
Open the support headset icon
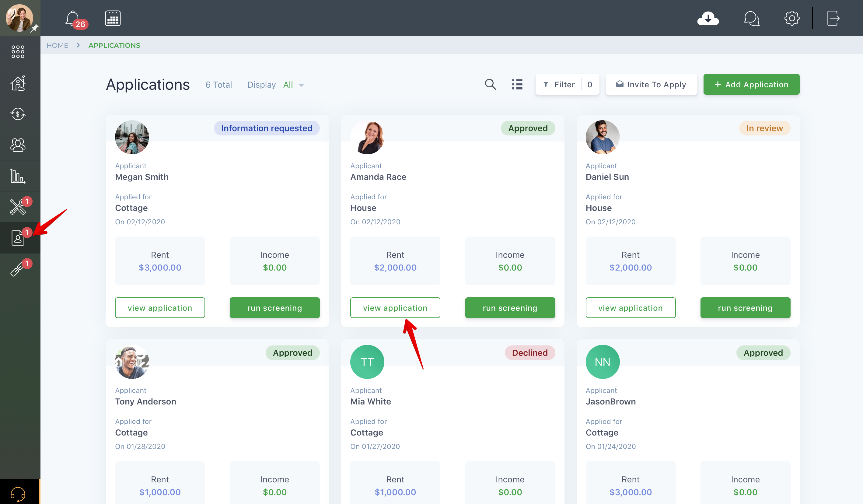click(x=18, y=494)
